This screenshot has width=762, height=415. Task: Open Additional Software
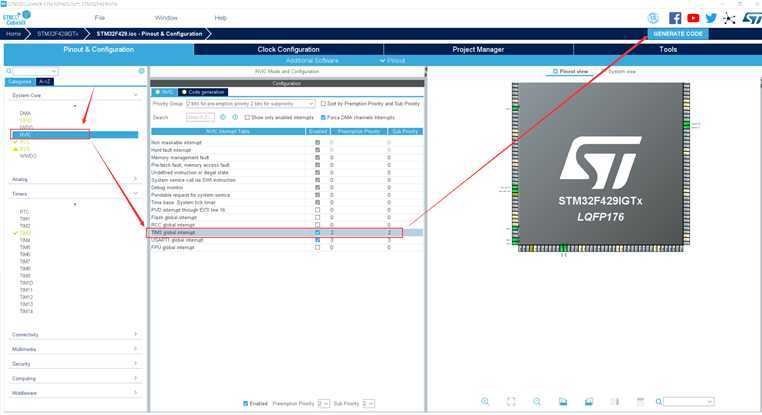(x=312, y=61)
